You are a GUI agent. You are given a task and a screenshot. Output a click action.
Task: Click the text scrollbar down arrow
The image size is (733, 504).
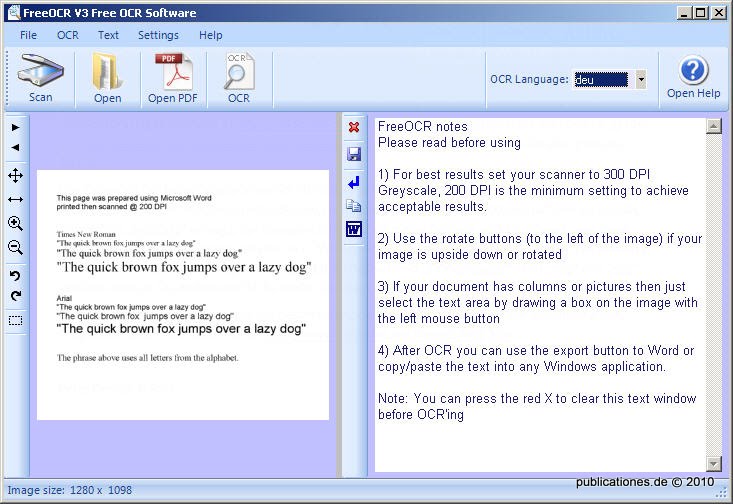(x=713, y=464)
